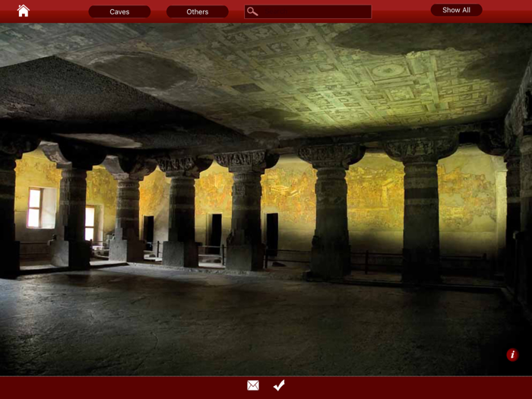Open the red info icon
The height and width of the screenshot is (399, 532).
[x=512, y=355]
